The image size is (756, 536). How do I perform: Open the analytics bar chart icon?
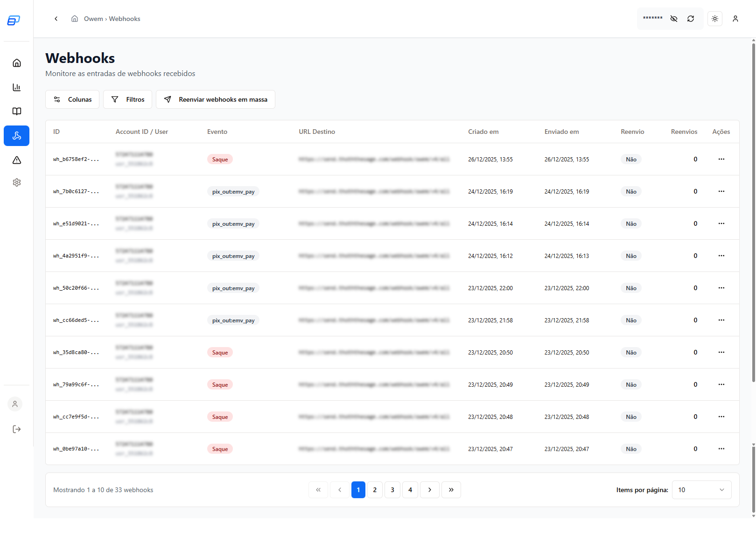(x=16, y=87)
